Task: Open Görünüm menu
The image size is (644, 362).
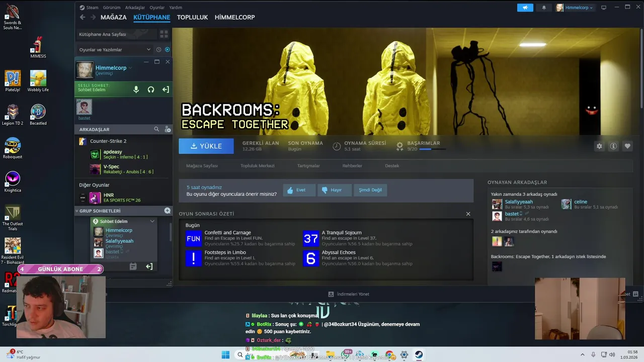Action: [112, 8]
